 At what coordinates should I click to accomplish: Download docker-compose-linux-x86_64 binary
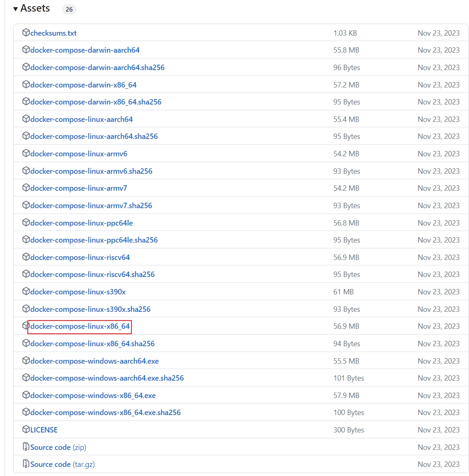coord(80,326)
